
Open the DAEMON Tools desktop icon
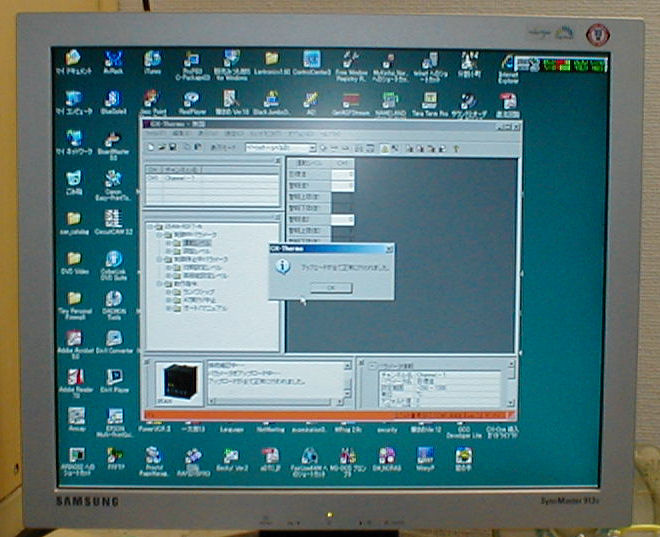[x=113, y=305]
